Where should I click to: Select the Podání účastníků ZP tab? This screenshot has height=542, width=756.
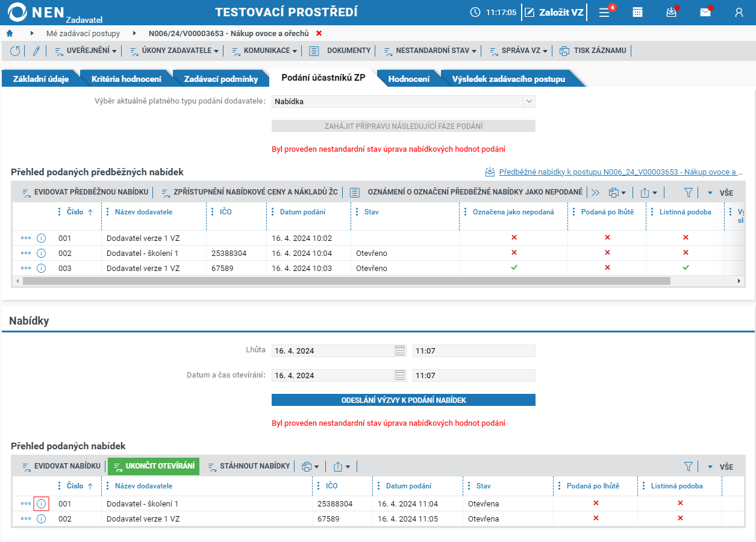coord(323,78)
